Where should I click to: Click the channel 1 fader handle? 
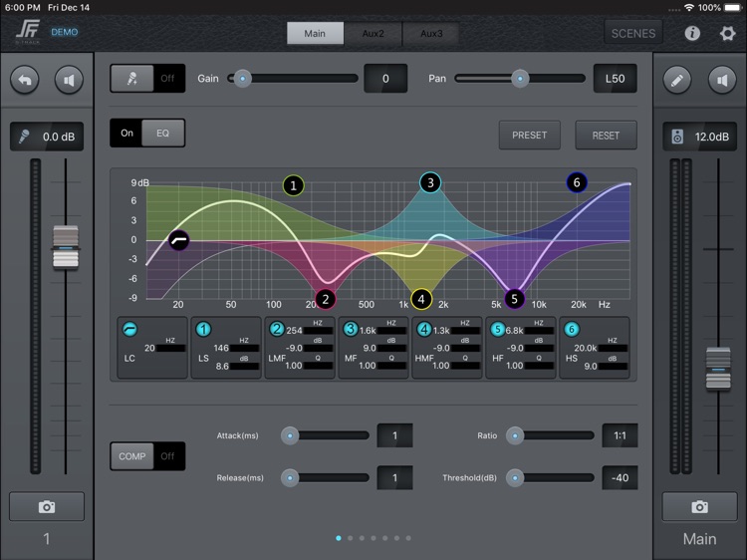66,247
